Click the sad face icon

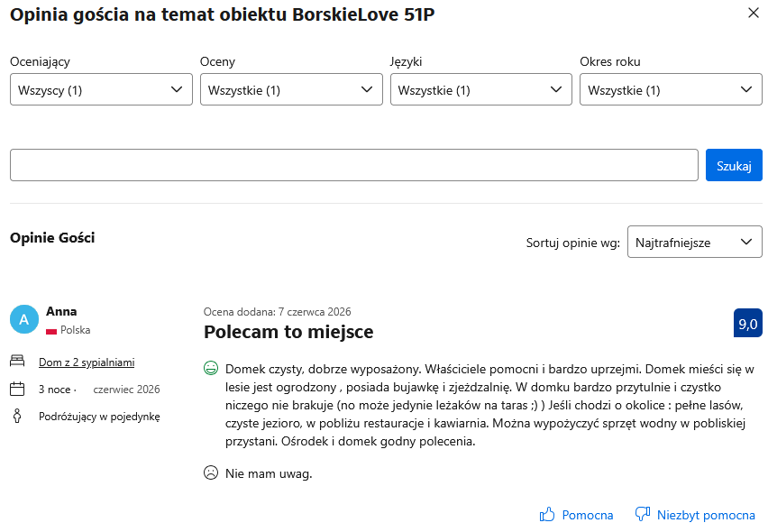click(211, 472)
